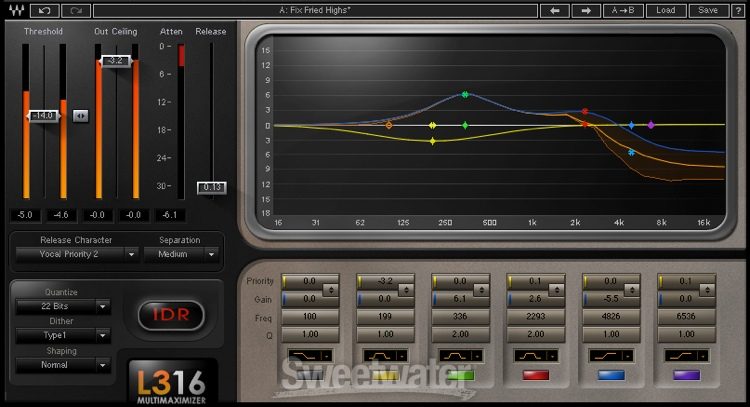Viewport: 750px width, 407px height.
Task: Undo the last change
Action: 44,11
